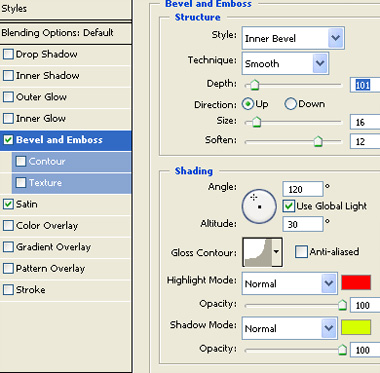Open the Shadow Mode dropdown

(289, 328)
